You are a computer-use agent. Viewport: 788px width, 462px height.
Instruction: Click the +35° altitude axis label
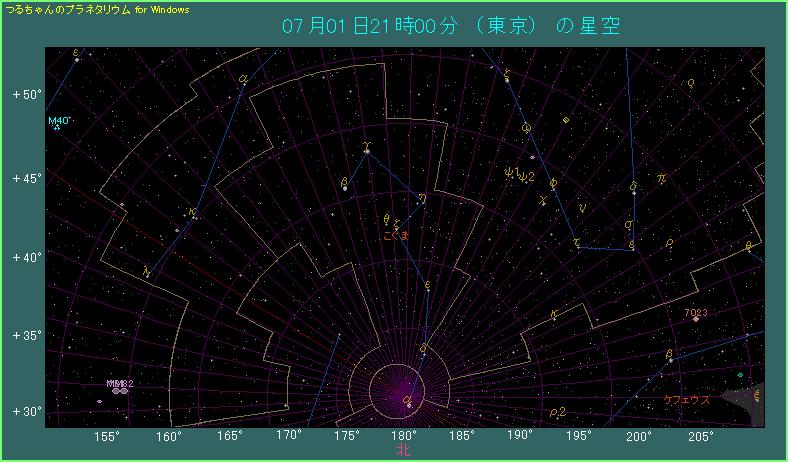[26, 335]
